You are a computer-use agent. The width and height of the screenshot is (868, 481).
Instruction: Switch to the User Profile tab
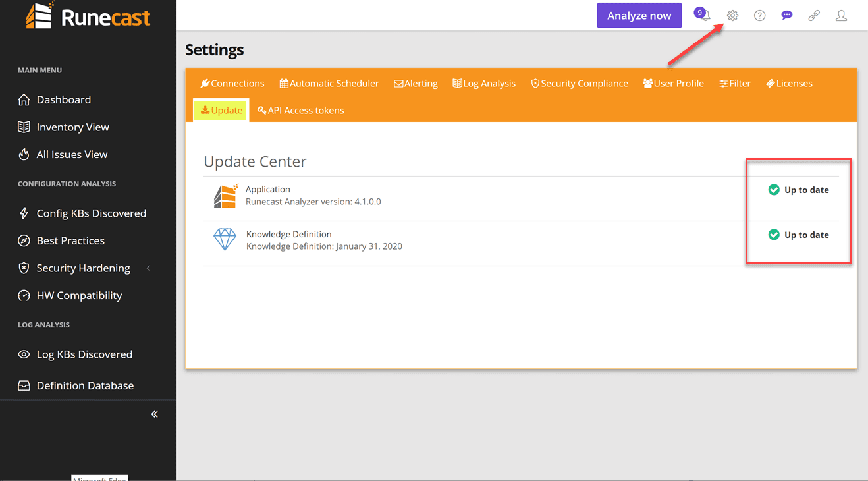674,84
